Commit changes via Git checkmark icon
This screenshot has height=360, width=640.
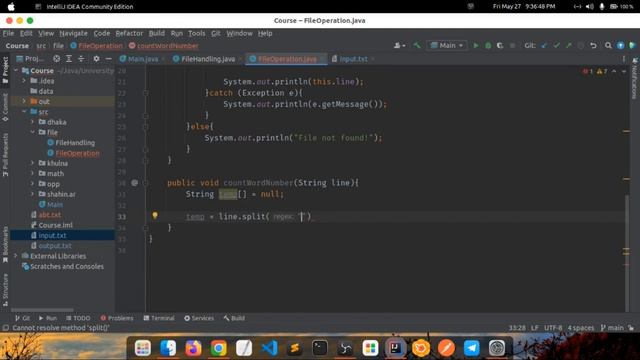(x=556, y=45)
